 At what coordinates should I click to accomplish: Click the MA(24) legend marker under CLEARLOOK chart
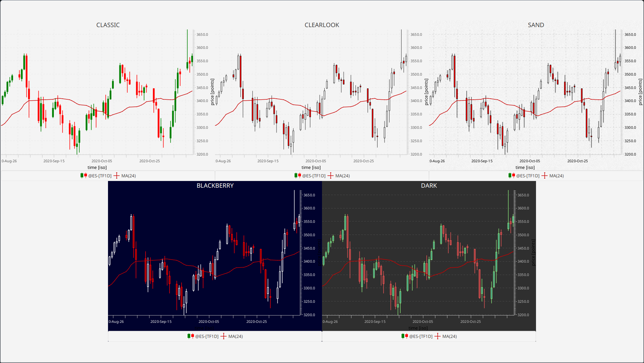330,176
